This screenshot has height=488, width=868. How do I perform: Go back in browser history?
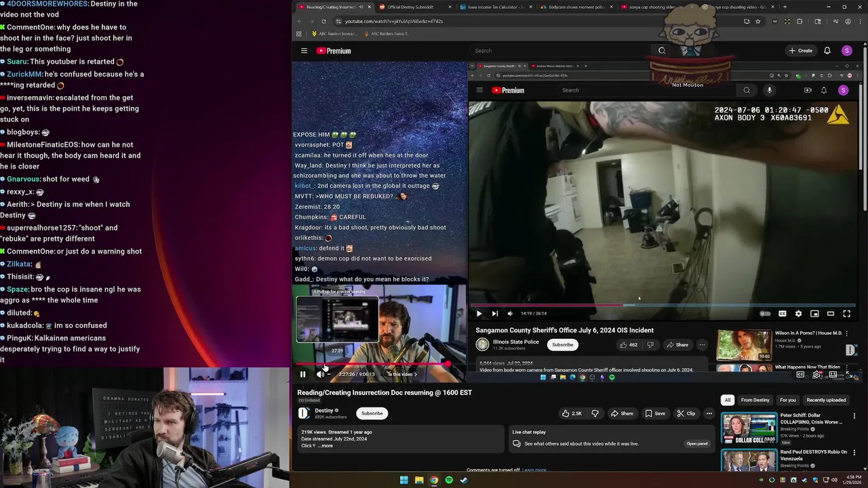pyautogui.click(x=299, y=21)
